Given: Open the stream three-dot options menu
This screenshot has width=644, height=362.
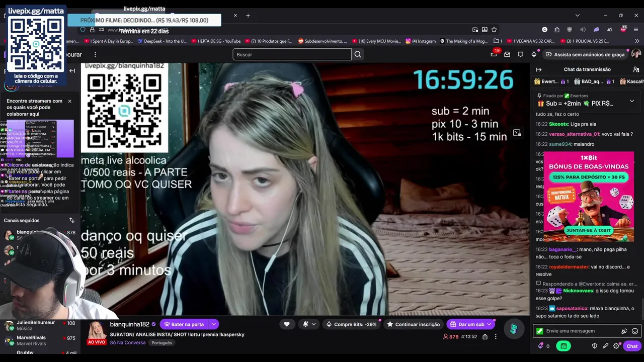Looking at the screenshot, I should tap(496, 336).
